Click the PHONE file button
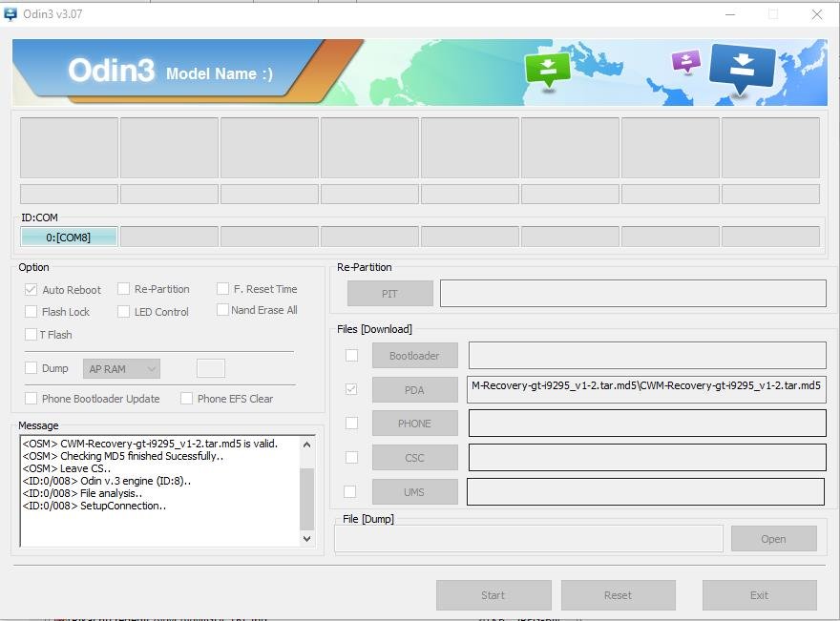 tap(414, 424)
